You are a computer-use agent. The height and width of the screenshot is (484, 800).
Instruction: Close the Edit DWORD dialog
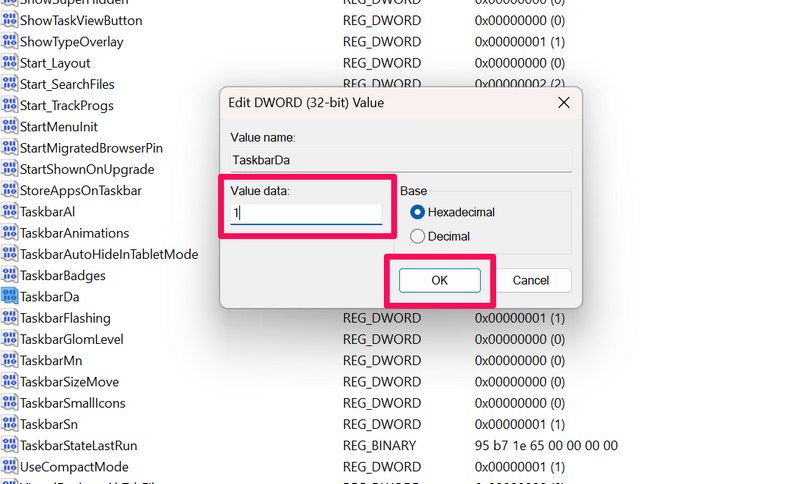click(564, 103)
